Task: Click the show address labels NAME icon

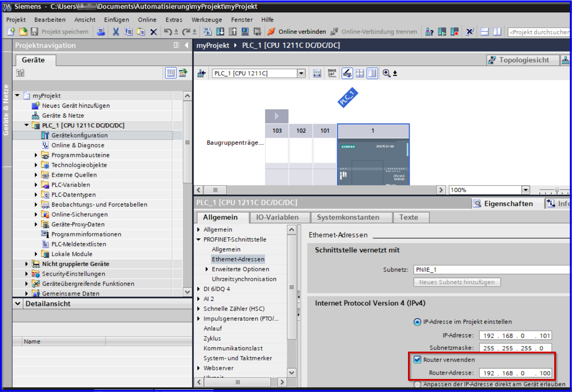Action: (x=332, y=73)
